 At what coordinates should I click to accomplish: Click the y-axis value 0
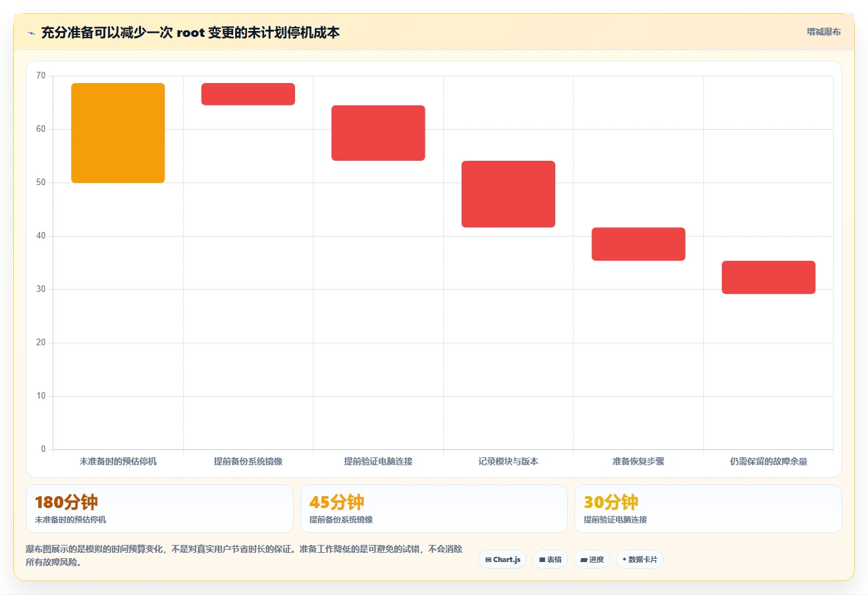coord(43,449)
